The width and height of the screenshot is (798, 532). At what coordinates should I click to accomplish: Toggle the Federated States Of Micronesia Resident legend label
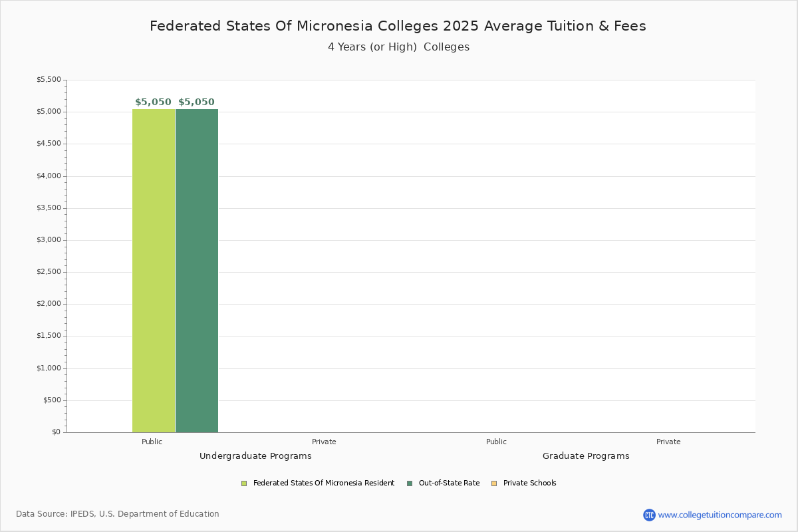coord(323,483)
